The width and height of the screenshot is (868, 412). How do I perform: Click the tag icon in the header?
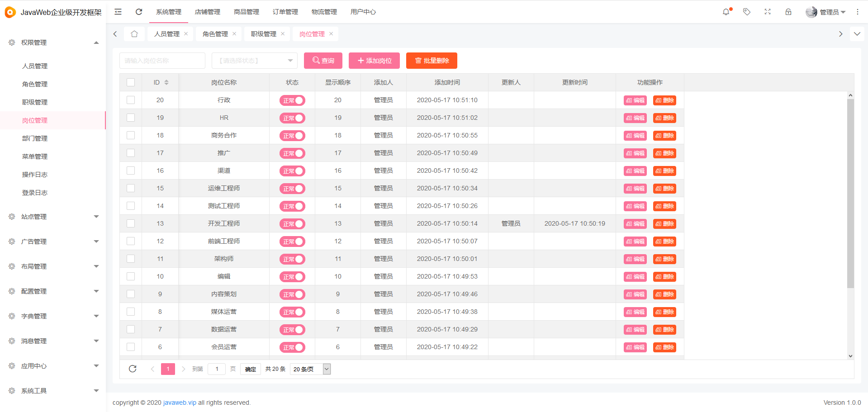pos(746,11)
